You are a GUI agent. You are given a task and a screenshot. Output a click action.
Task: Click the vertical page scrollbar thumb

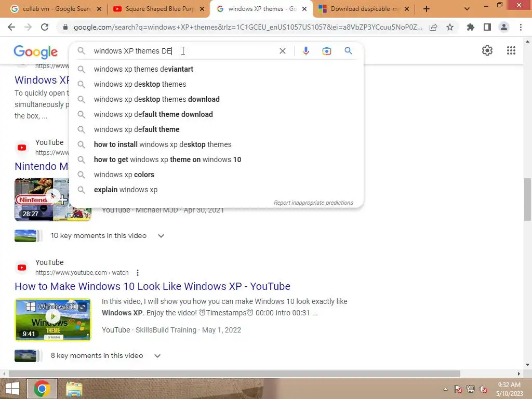pos(527,199)
